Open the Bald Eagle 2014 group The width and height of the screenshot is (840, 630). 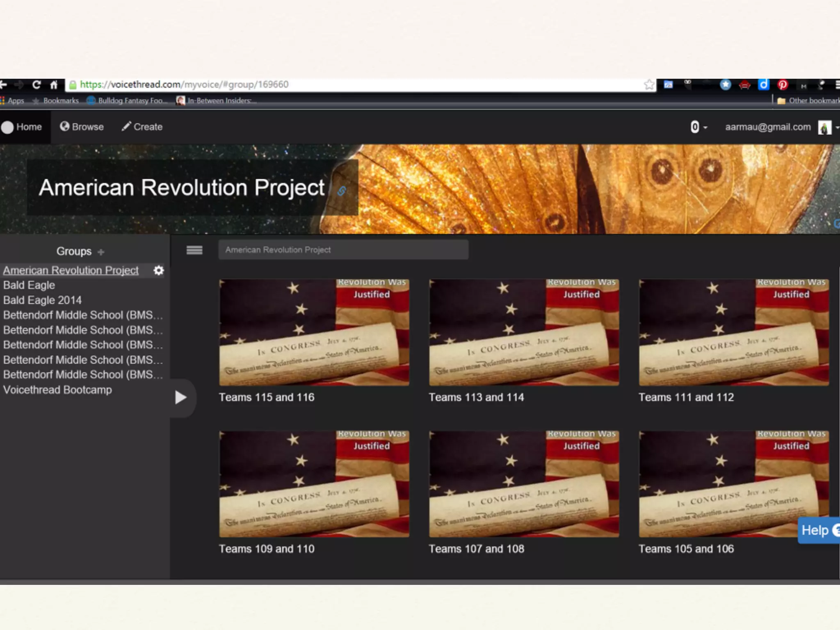(42, 300)
